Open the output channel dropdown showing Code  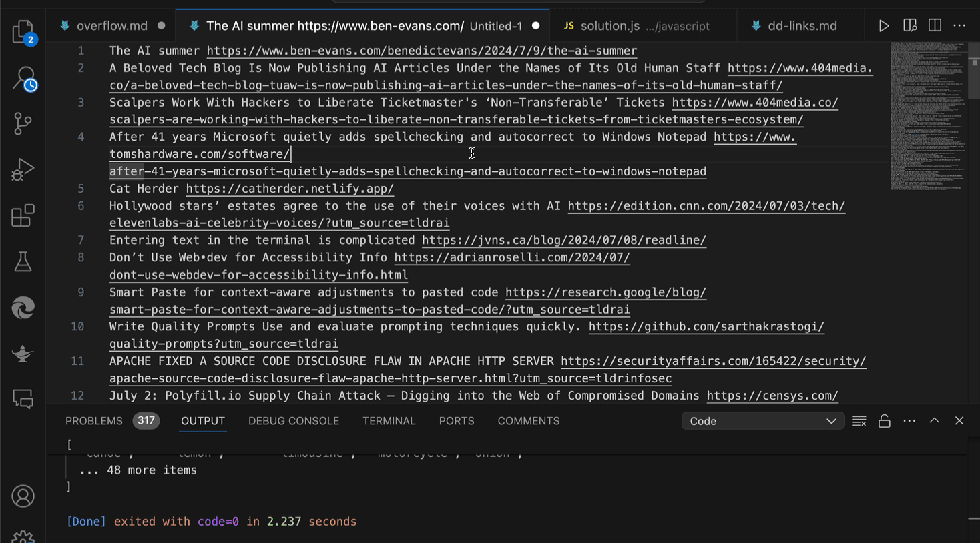pyautogui.click(x=762, y=421)
